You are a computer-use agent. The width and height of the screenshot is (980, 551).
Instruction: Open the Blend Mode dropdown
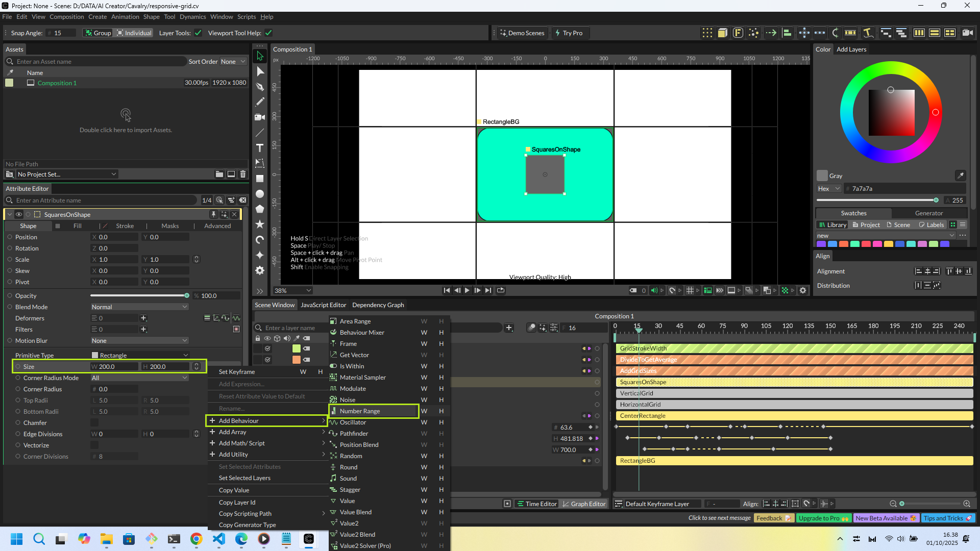tap(139, 307)
